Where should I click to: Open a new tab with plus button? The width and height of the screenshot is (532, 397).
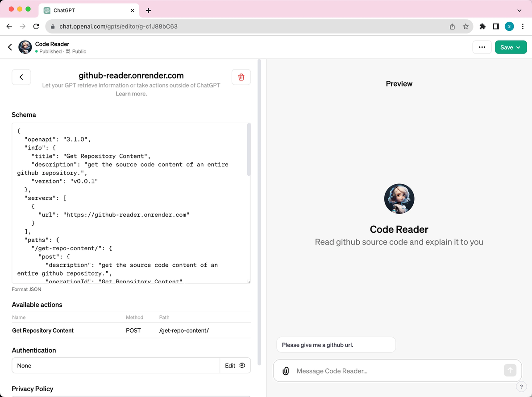[148, 11]
